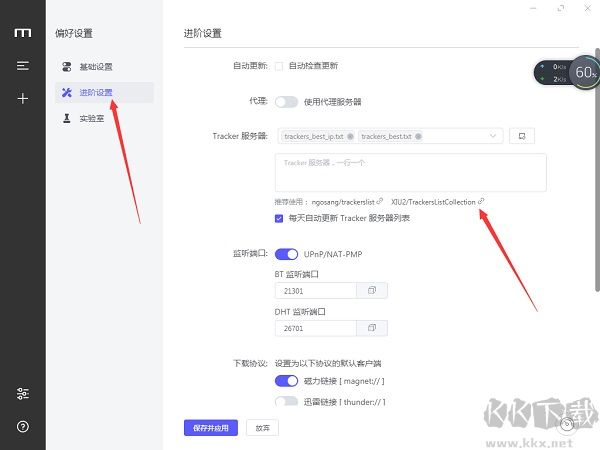
Task: Enable 自动检查更新 checkbox
Action: click(279, 66)
